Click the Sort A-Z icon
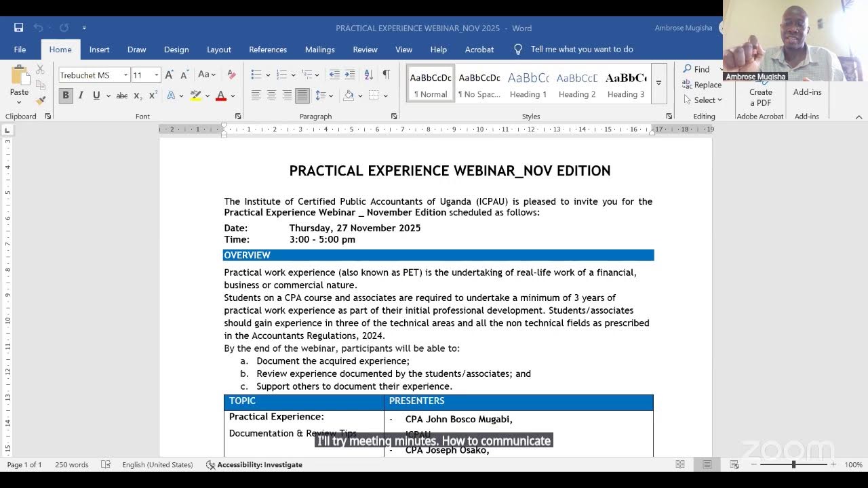This screenshot has height=488, width=868. (x=368, y=75)
